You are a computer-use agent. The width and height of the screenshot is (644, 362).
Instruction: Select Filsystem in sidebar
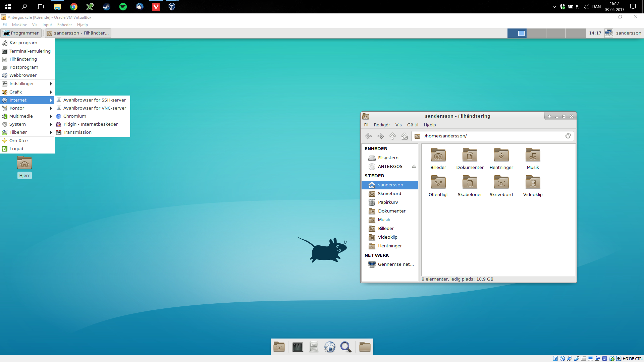click(x=390, y=158)
